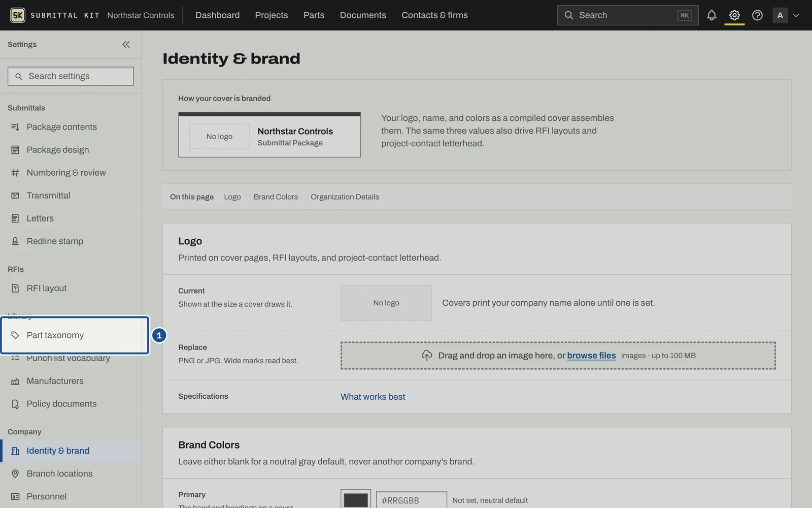Click the Branch locations pin icon

(x=15, y=474)
